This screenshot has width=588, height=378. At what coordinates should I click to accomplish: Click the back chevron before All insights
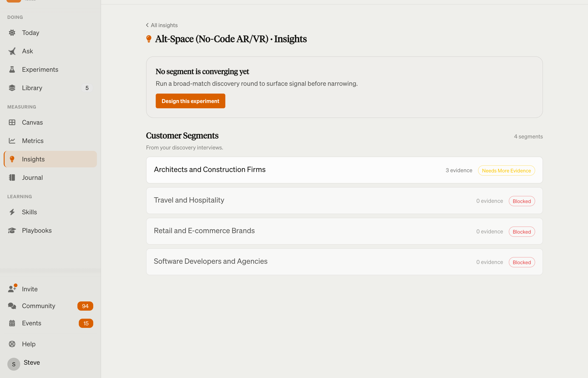(x=147, y=25)
